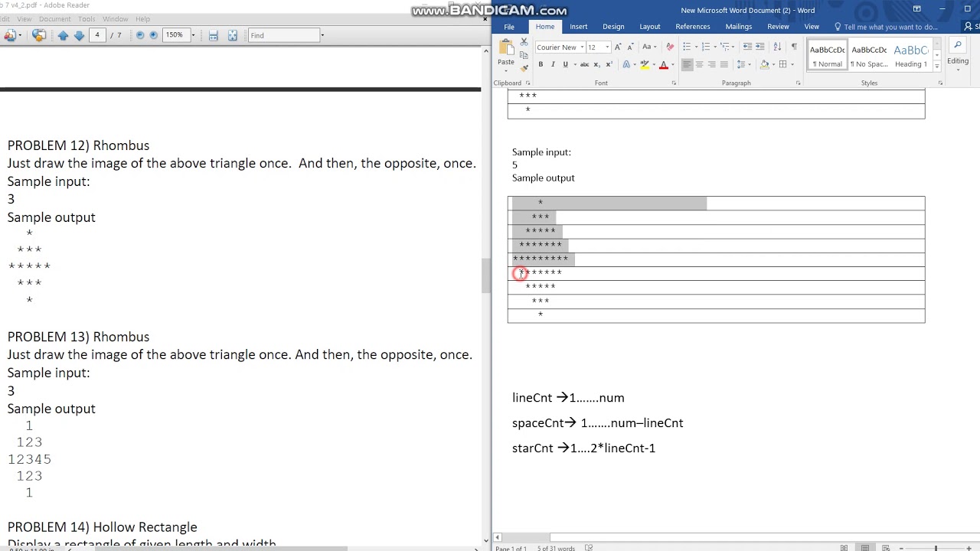Screen dimensions: 980x551
Task: Toggle show paragraph marks
Action: click(x=794, y=47)
